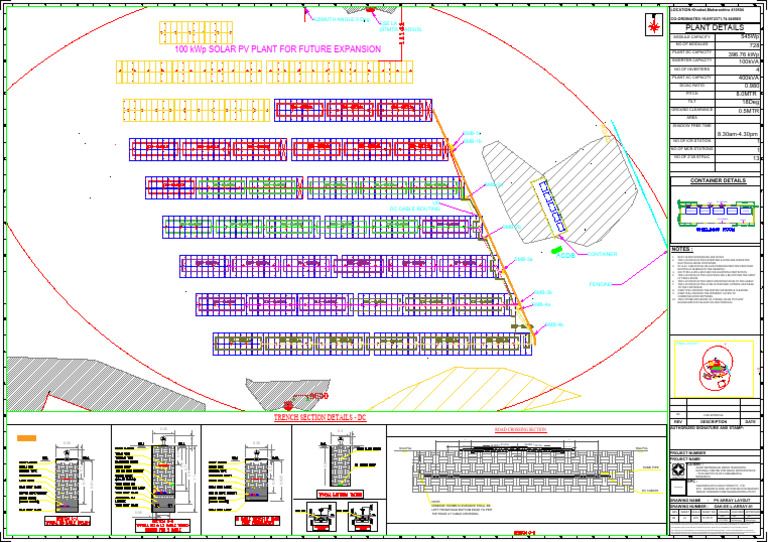Select the '400kVA' plant AC capacity value

749,78
